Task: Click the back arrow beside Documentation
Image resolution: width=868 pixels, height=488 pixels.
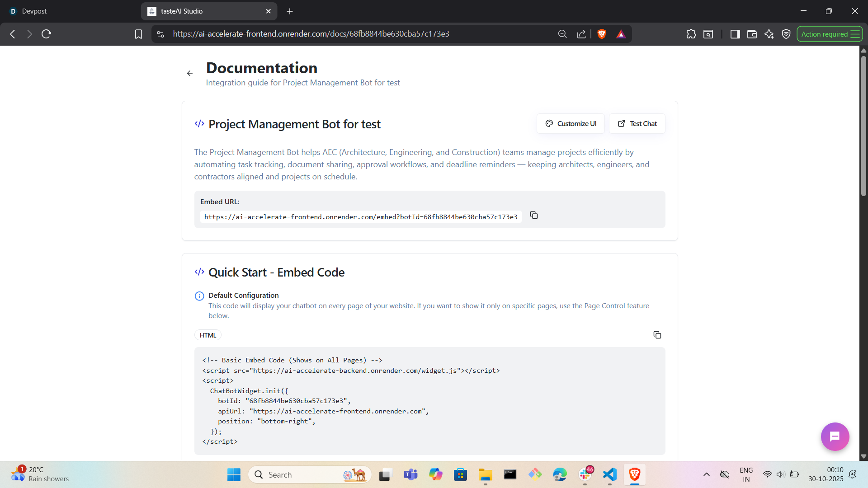Action: click(190, 73)
